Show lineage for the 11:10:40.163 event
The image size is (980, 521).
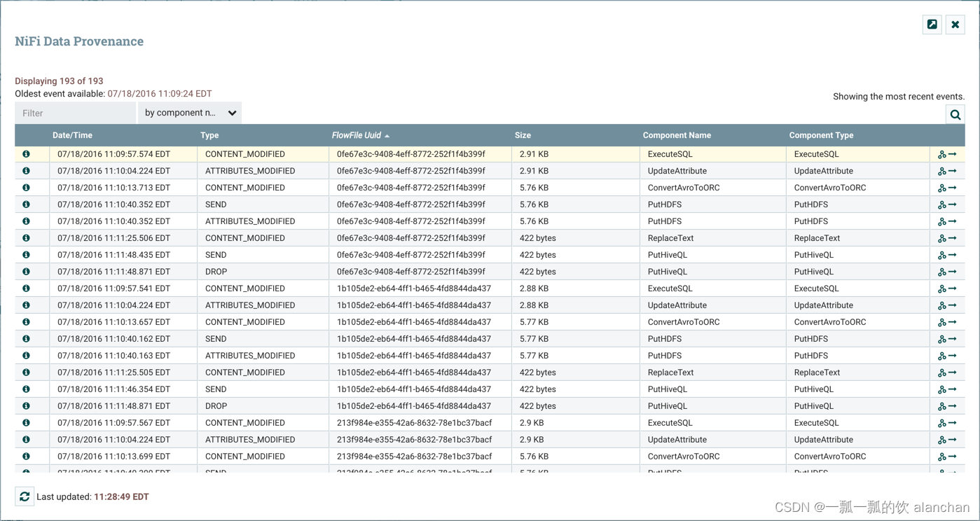point(941,356)
